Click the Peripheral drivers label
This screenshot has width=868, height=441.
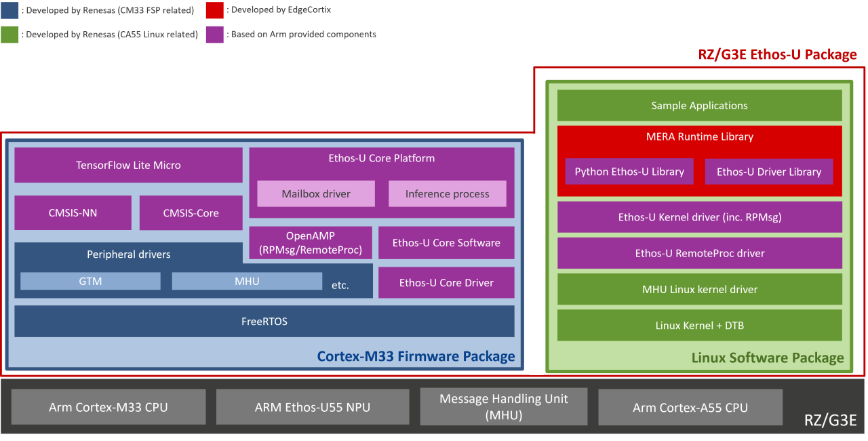point(129,254)
